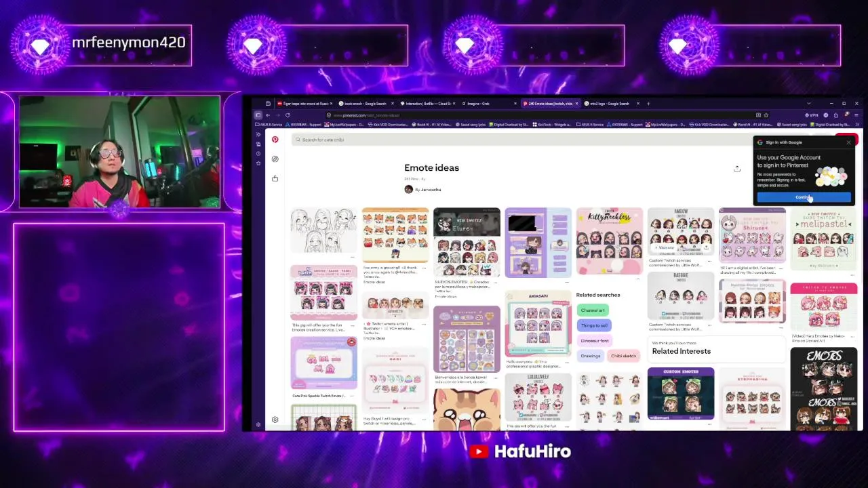Open the Custom Emotes green bow pin
This screenshot has width=868, height=488.
(x=681, y=394)
